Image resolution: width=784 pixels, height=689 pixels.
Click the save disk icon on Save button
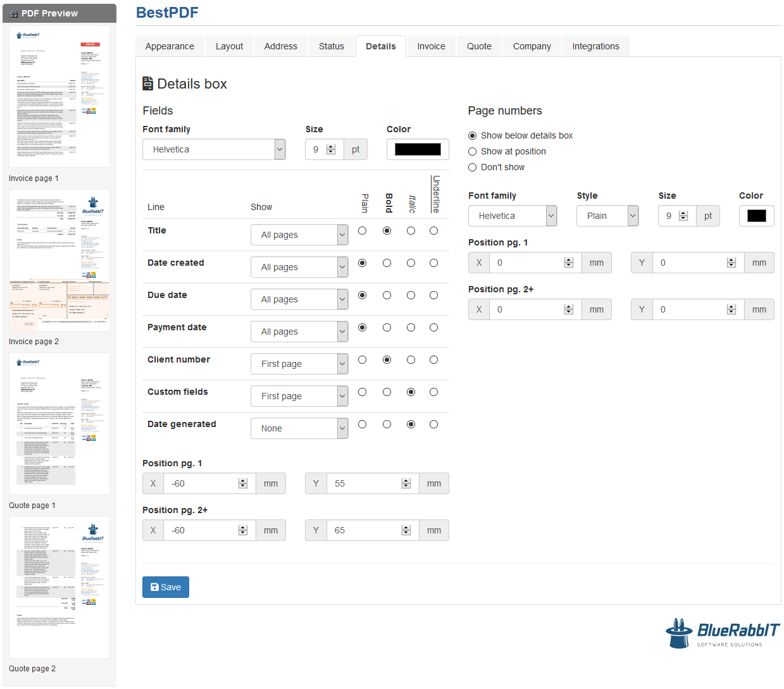coord(154,587)
